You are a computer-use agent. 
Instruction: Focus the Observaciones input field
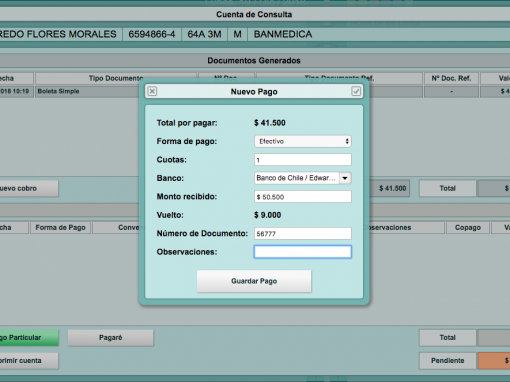pos(303,252)
